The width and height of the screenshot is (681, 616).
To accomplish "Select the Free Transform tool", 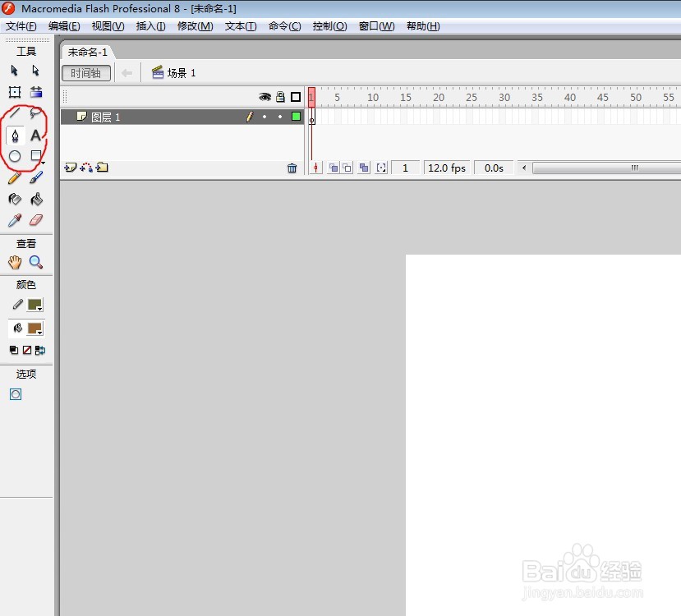I will 14,92.
